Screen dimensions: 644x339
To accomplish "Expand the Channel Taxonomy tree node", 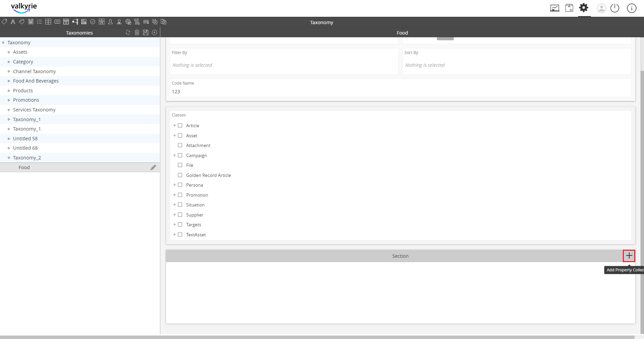I will 9,71.
